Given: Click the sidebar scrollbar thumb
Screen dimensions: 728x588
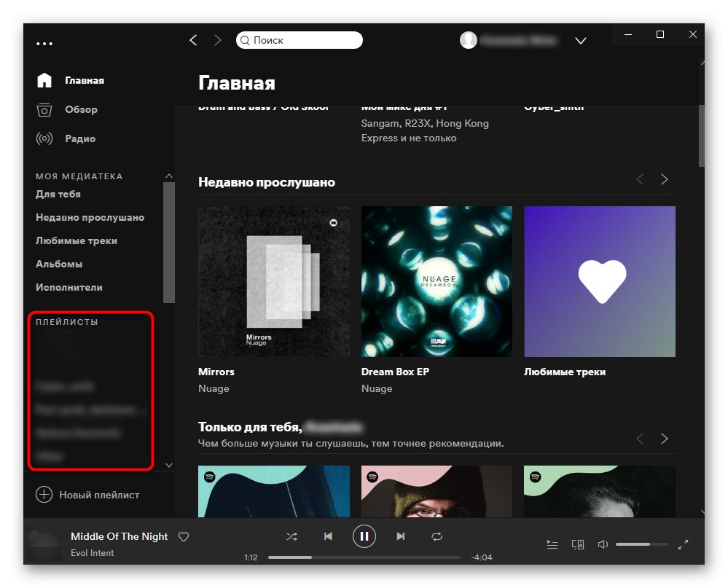Looking at the screenshot, I should point(169,242).
